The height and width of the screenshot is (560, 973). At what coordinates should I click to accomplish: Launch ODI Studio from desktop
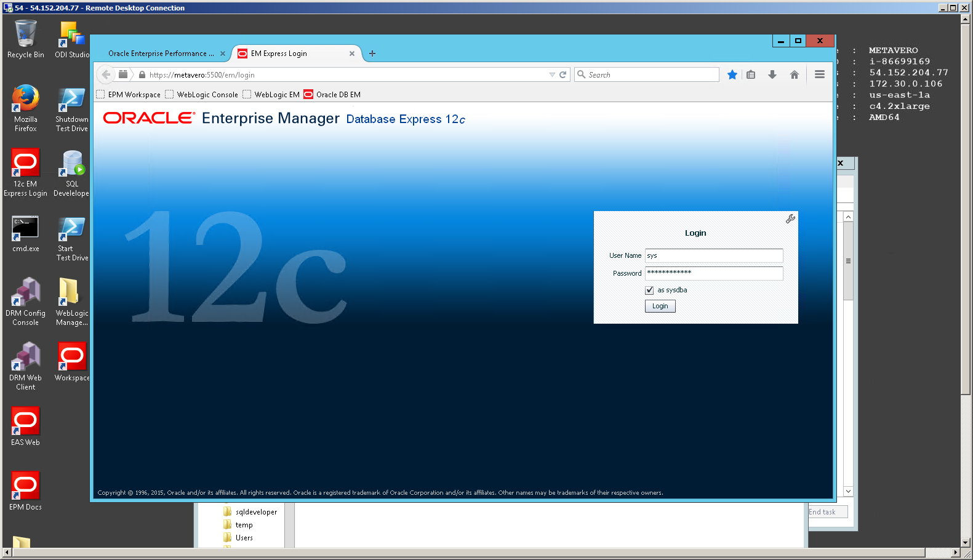pos(71,39)
